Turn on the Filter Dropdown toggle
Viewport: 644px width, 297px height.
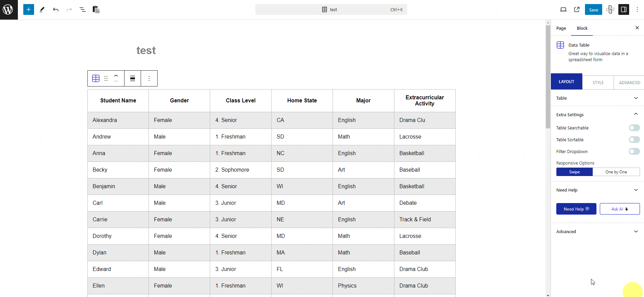point(634,151)
